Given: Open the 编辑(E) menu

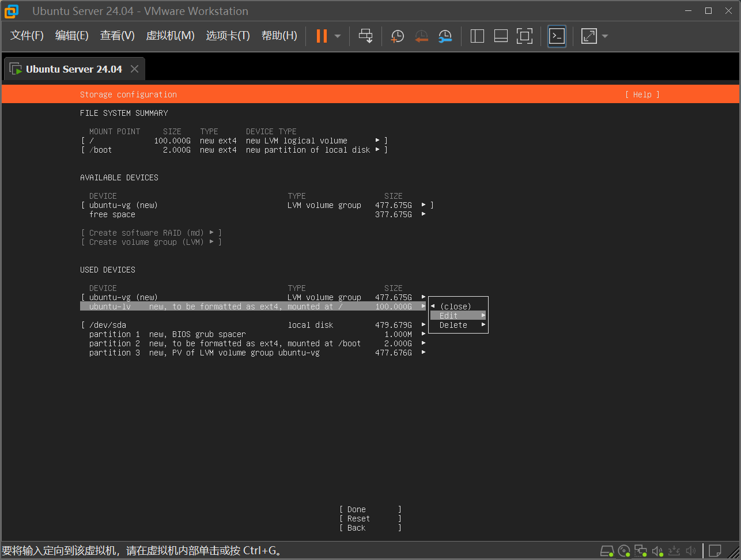Looking at the screenshot, I should click(x=71, y=36).
